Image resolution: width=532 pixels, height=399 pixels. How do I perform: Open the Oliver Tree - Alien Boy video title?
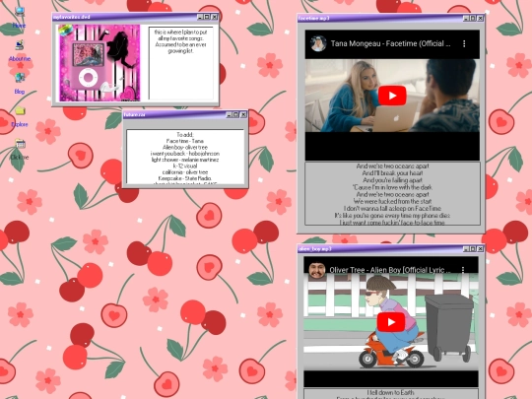tap(390, 270)
